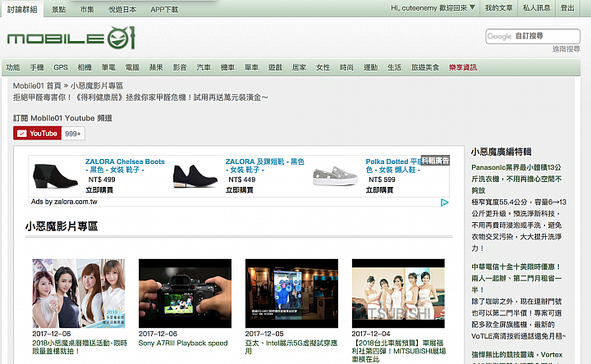Click the AdChoices icon in the Zalora ad
591x364 pixels.
point(444,202)
